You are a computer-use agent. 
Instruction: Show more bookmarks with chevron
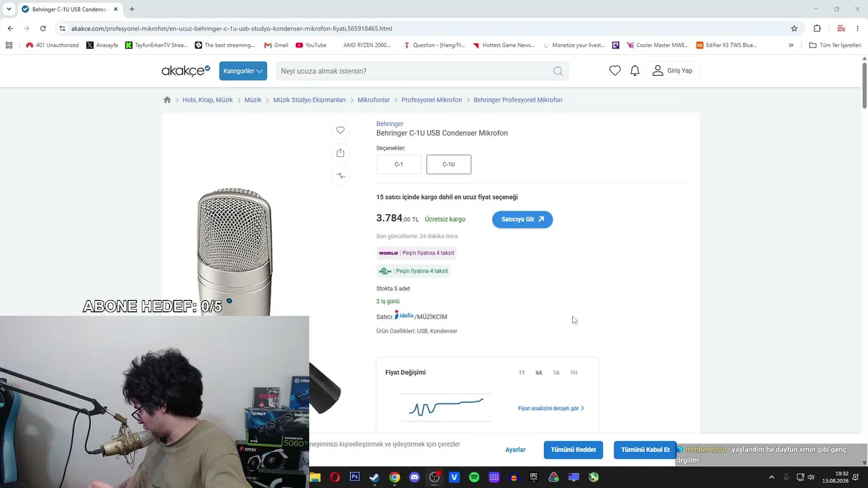click(x=791, y=45)
